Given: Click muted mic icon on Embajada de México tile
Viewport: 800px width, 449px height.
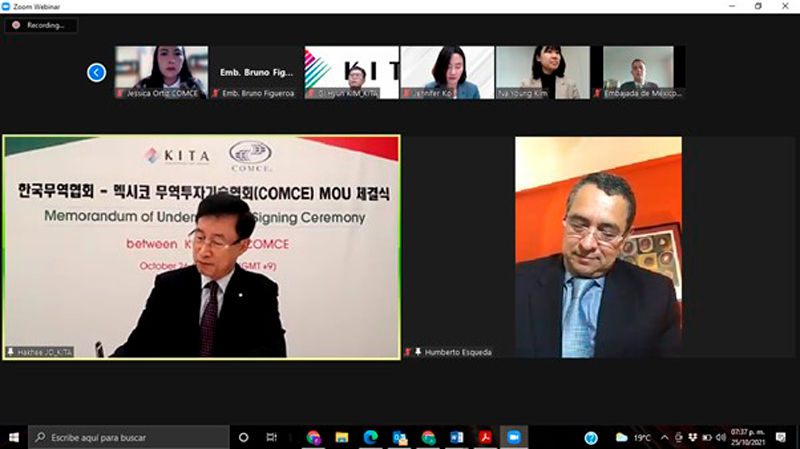Looking at the screenshot, I should [597, 93].
